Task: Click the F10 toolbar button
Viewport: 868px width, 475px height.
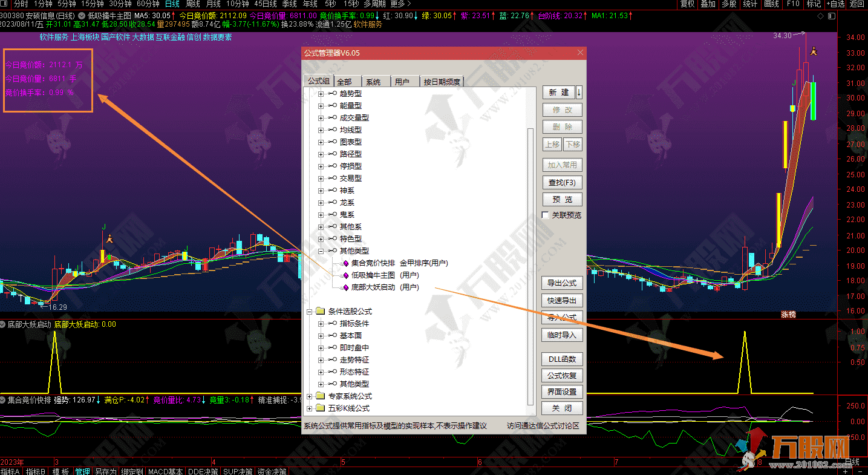Action: [x=792, y=4]
